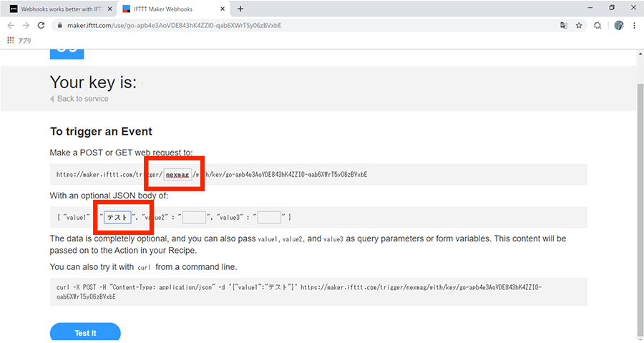The image size is (644, 343).
Task: Click the empty value2 input field
Action: (194, 217)
